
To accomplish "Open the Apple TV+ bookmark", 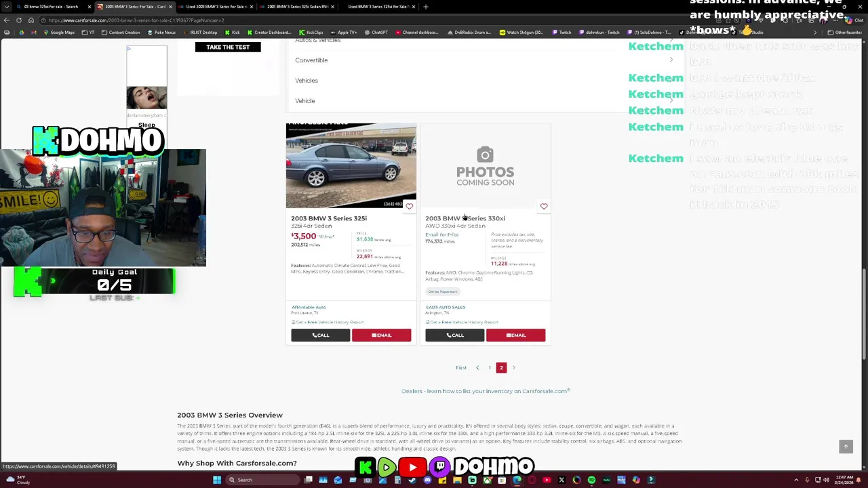I will [x=343, y=33].
